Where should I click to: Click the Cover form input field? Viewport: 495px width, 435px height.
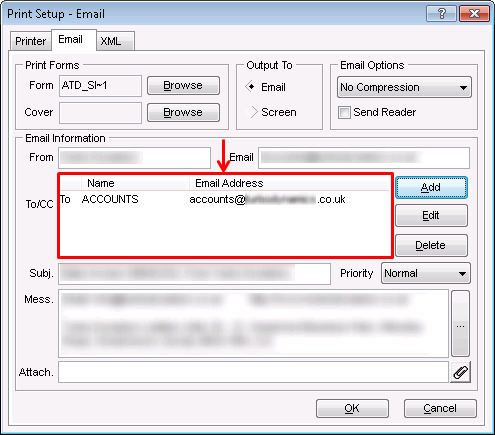pos(100,113)
